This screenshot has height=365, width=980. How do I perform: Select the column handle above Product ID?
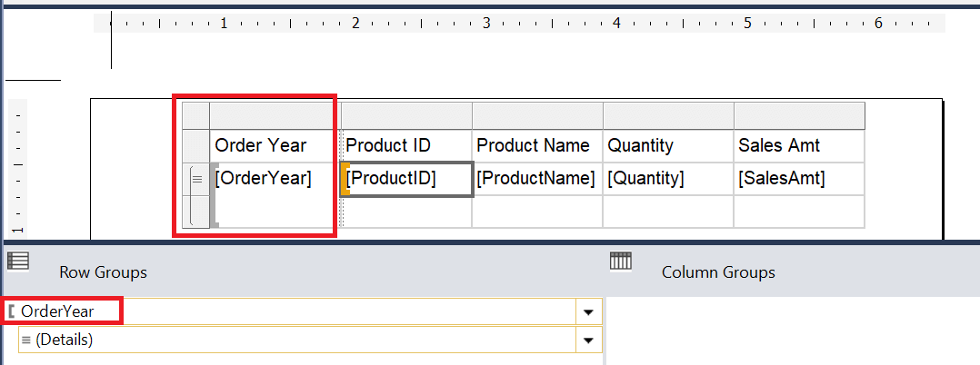click(x=406, y=115)
